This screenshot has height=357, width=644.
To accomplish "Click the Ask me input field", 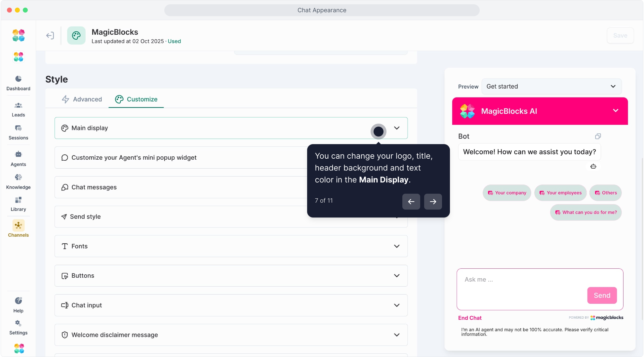I will [522, 280].
